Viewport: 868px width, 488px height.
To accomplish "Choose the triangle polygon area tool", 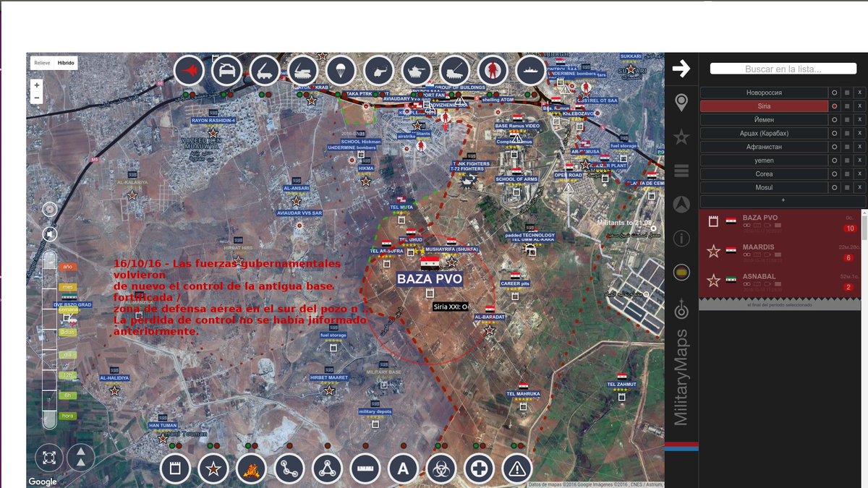I will point(327,468).
